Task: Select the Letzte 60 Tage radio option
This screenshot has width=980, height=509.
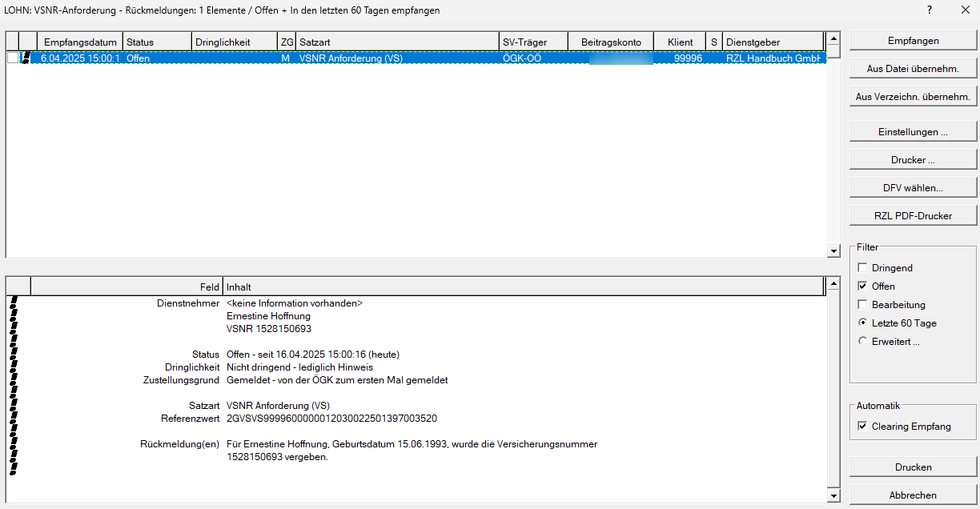Action: 862,323
